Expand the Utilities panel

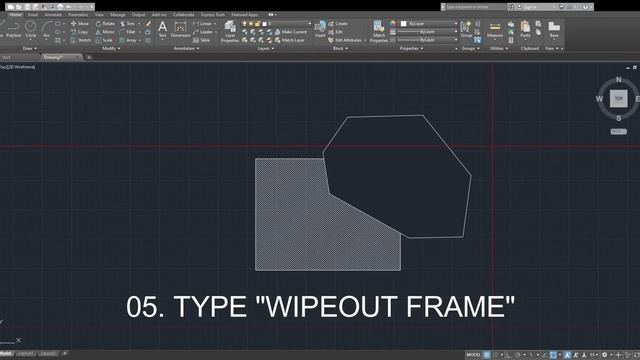click(x=499, y=48)
